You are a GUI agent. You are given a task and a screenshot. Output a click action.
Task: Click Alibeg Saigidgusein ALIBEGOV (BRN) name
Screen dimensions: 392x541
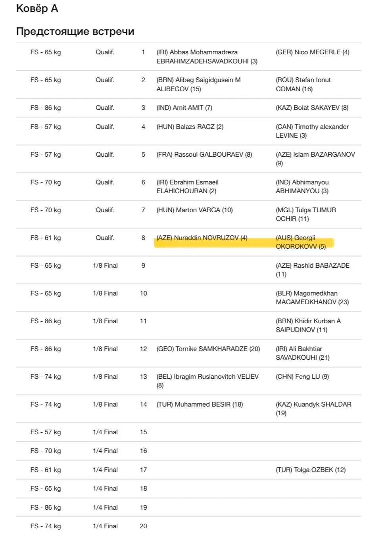point(198,84)
